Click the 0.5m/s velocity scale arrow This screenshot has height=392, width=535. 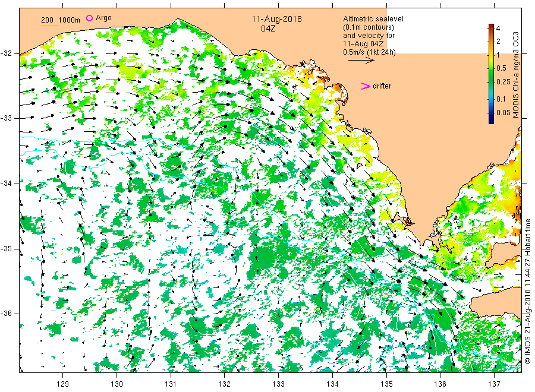click(x=361, y=61)
